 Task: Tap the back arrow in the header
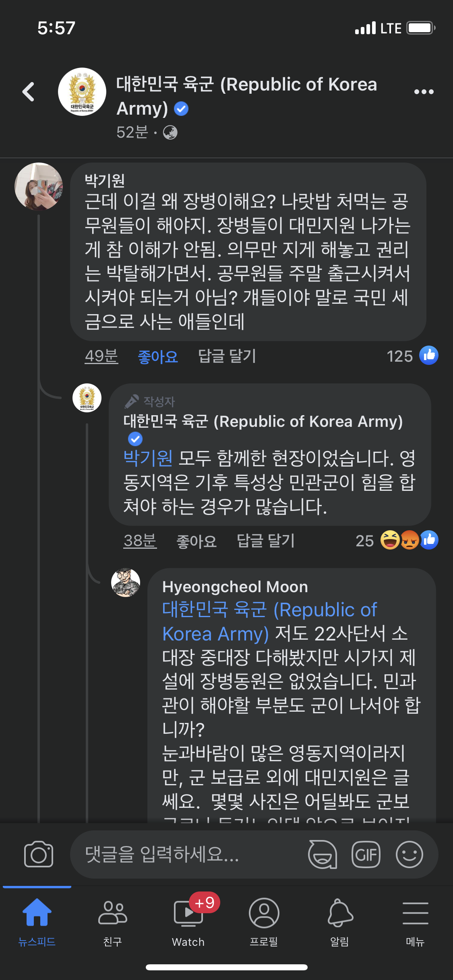point(29,92)
